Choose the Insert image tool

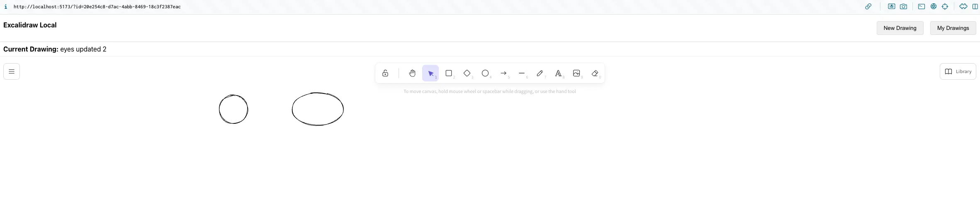click(576, 73)
